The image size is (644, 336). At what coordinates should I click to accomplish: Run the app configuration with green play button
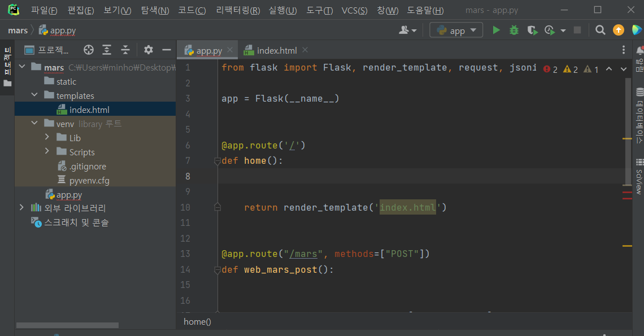(x=496, y=30)
